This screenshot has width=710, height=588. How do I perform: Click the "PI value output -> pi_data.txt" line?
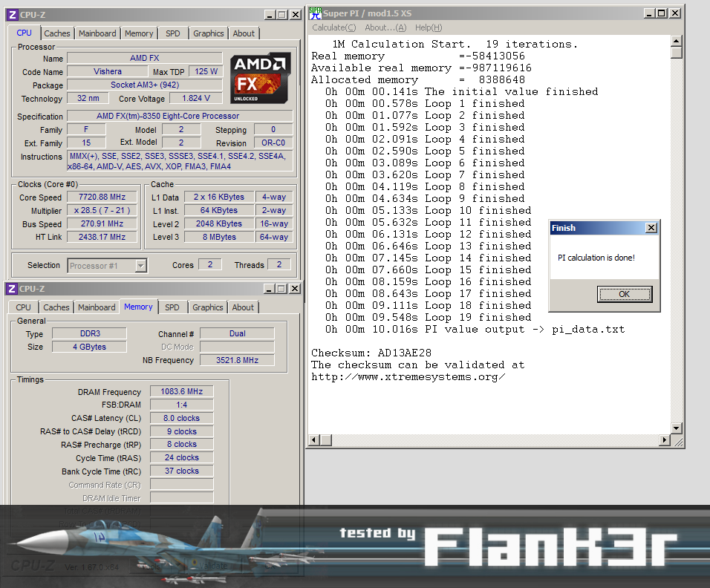point(475,330)
